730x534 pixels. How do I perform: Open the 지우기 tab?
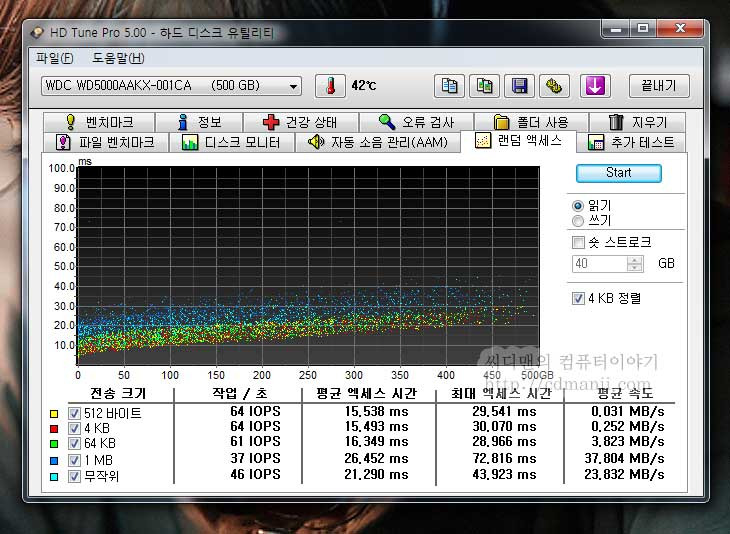pyautogui.click(x=637, y=122)
